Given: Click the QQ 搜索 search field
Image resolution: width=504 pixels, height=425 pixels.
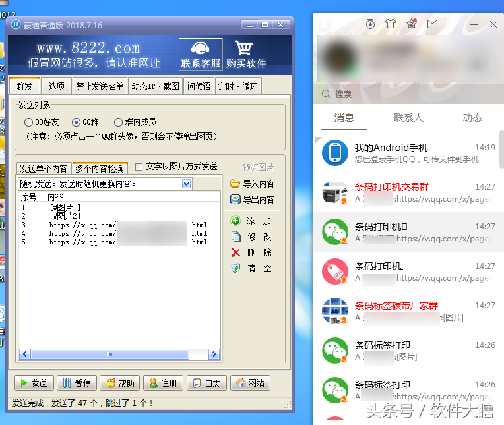Looking at the screenshot, I should [408, 94].
